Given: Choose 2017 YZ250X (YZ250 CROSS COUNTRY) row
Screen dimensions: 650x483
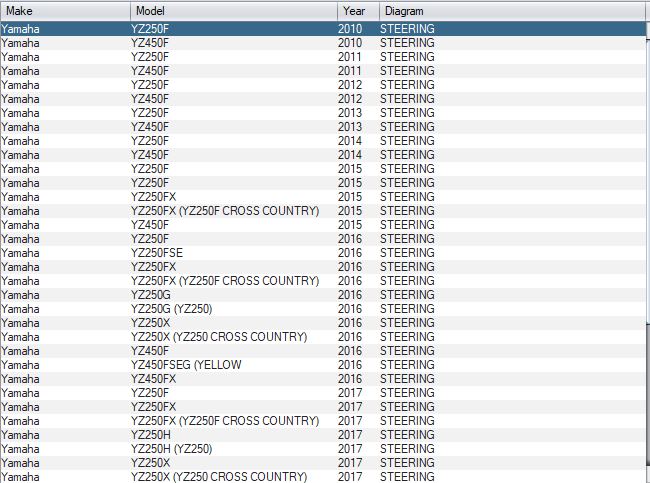Looking at the screenshot, I should (x=323, y=477).
